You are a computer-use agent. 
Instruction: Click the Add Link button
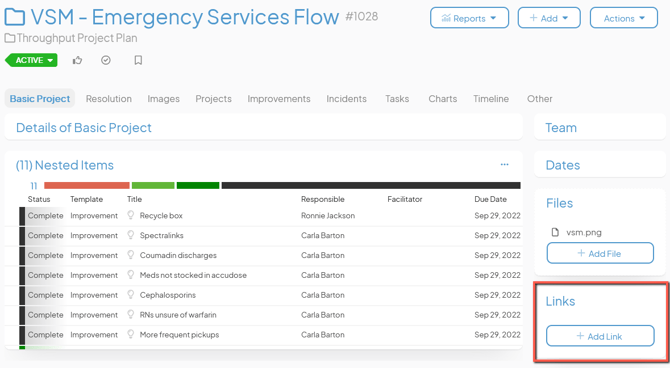click(x=600, y=336)
